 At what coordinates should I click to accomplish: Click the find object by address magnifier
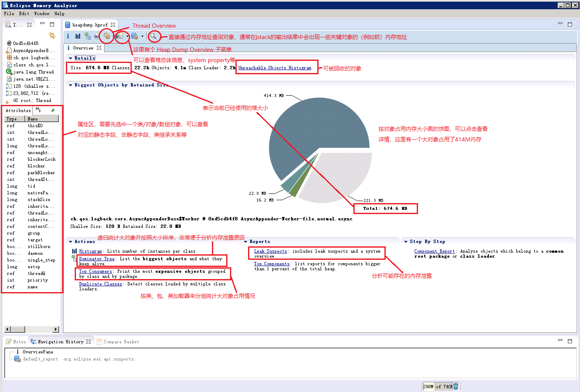point(154,37)
